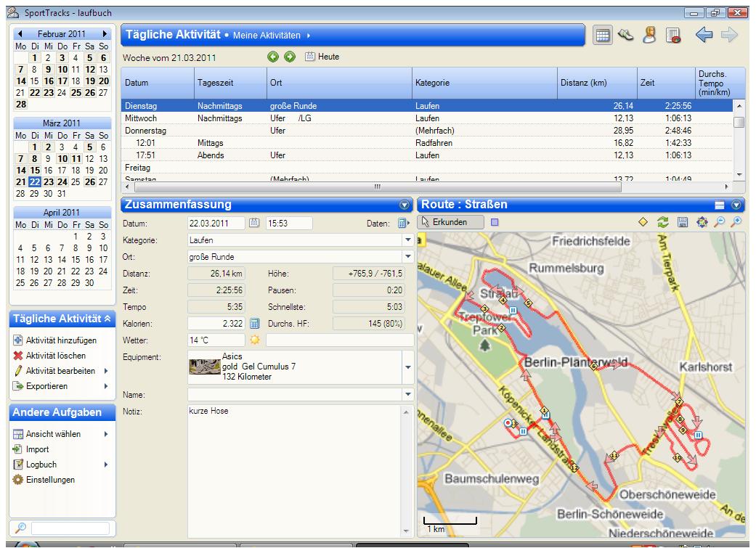Image resolution: width=756 pixels, height=548 pixels.
Task: Go to previous week with green arrow
Action: pos(272,57)
